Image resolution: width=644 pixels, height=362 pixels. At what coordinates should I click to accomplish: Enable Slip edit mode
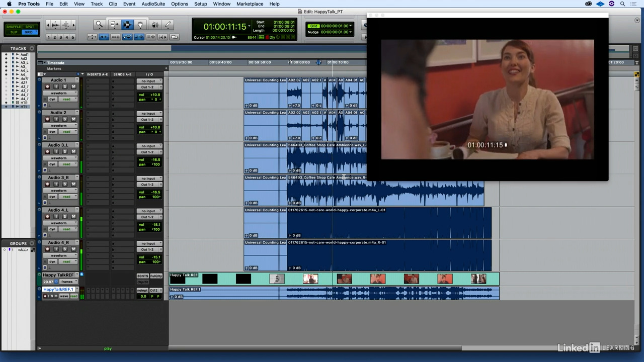pos(14,32)
